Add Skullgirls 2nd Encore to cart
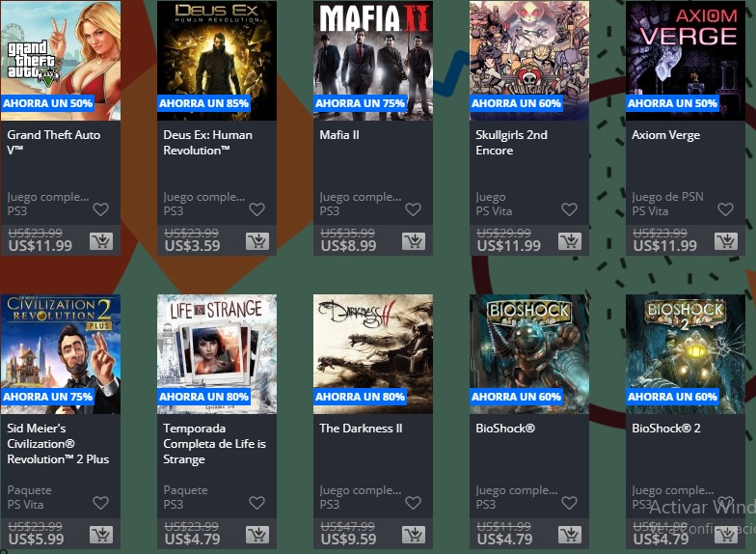The image size is (756, 554). click(x=570, y=241)
